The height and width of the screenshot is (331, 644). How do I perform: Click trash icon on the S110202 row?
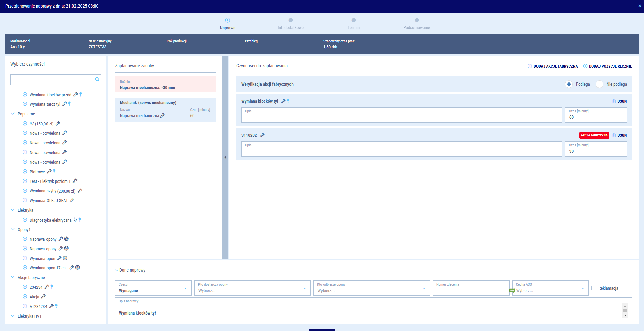click(x=614, y=135)
